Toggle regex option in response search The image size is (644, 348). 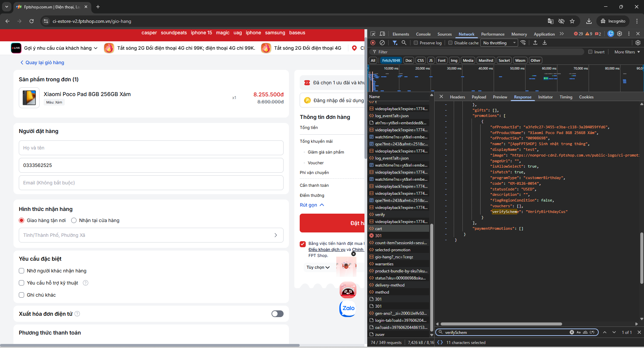(592, 332)
